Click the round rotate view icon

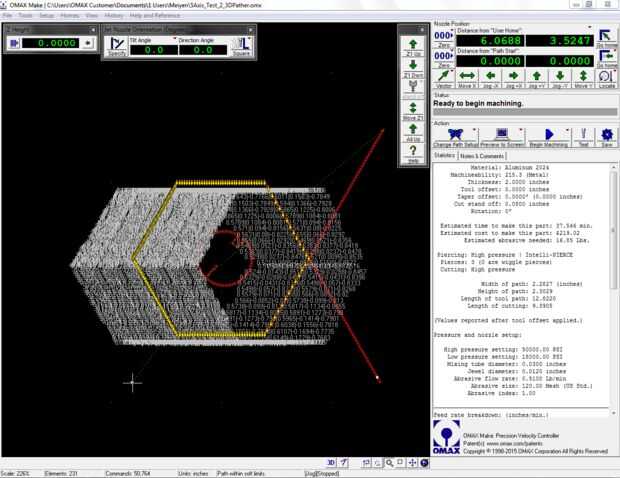point(424,462)
